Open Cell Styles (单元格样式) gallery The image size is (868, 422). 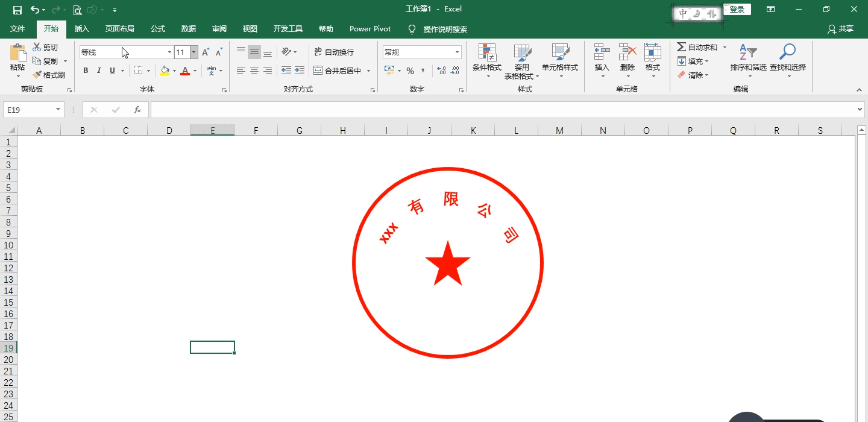[x=560, y=62]
